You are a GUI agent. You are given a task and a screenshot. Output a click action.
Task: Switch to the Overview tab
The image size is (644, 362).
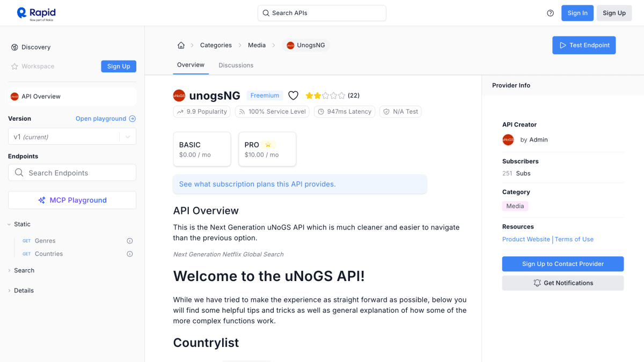click(191, 65)
